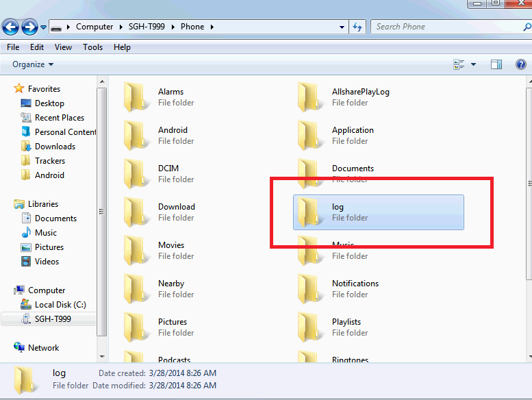Expand the Organize dropdown
Viewport: 532px width, 400px height.
pos(33,64)
